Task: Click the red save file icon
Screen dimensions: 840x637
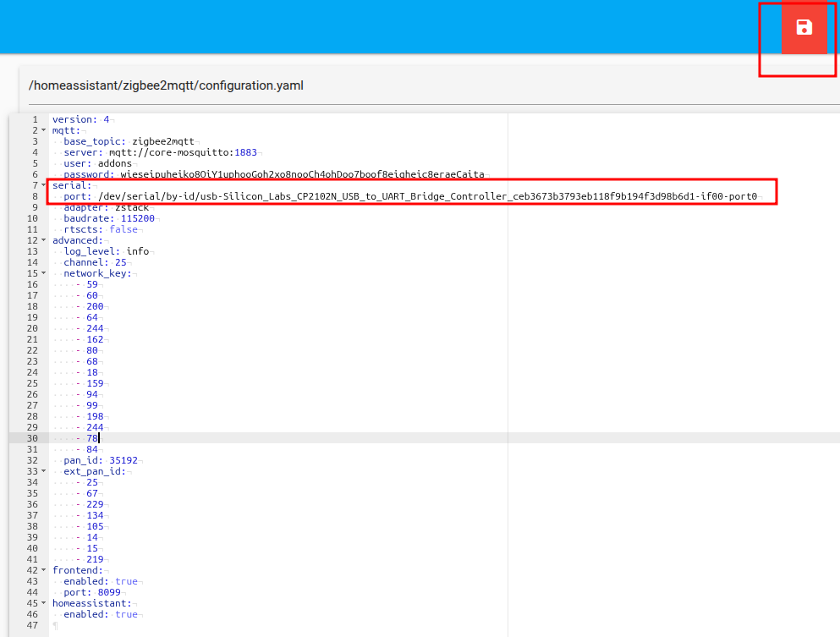Action: tap(804, 27)
